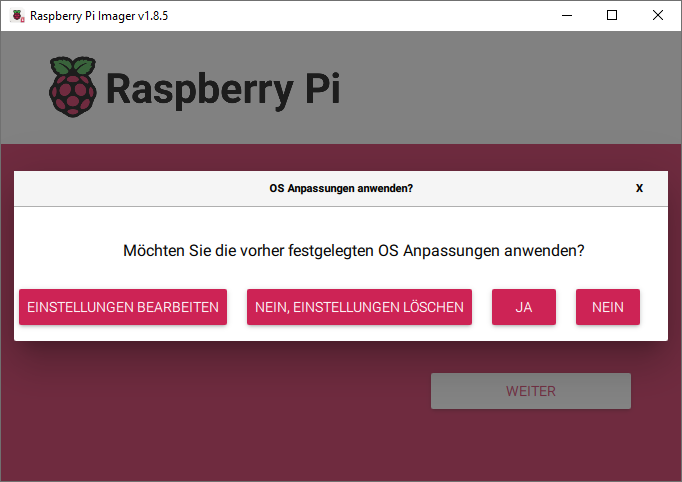Click the maroon strip above the dialog
Image resolution: width=682 pixels, height=482 pixels.
tap(341, 157)
